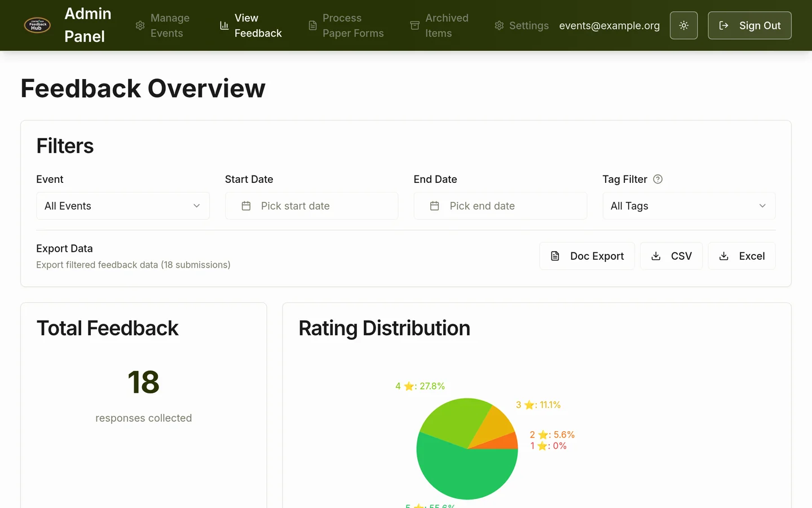Click the Pick end date field
812x508 pixels.
pos(500,206)
